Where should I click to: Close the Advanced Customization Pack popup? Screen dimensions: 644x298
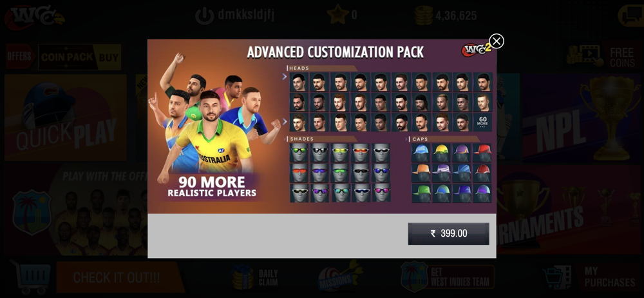click(497, 41)
